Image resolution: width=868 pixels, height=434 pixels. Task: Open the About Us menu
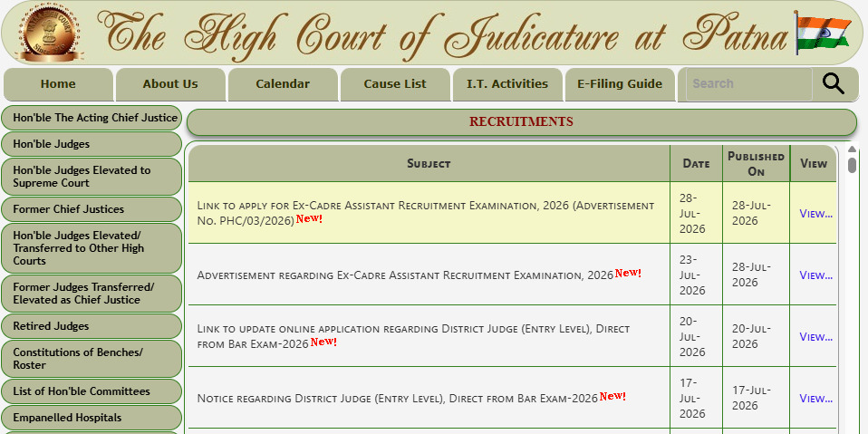pyautogui.click(x=170, y=84)
